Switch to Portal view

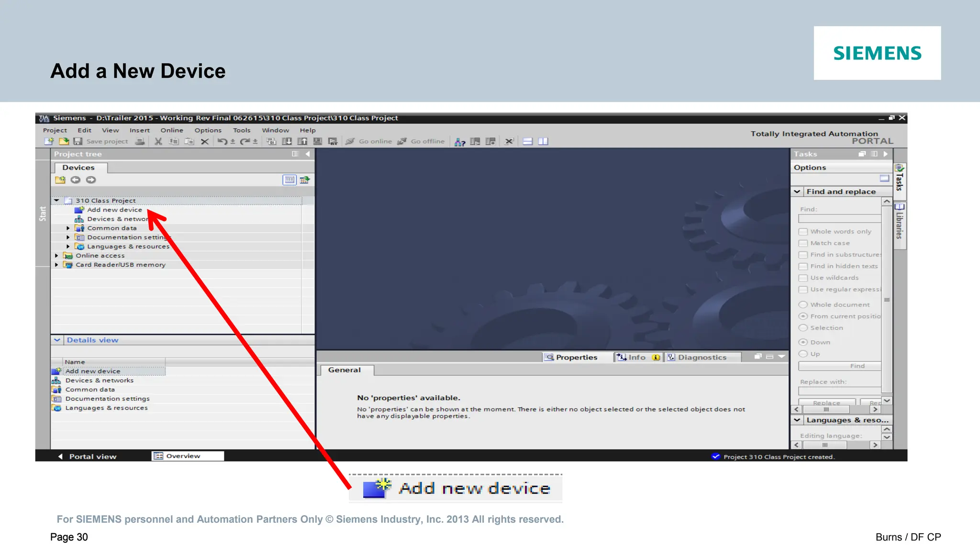click(x=88, y=456)
